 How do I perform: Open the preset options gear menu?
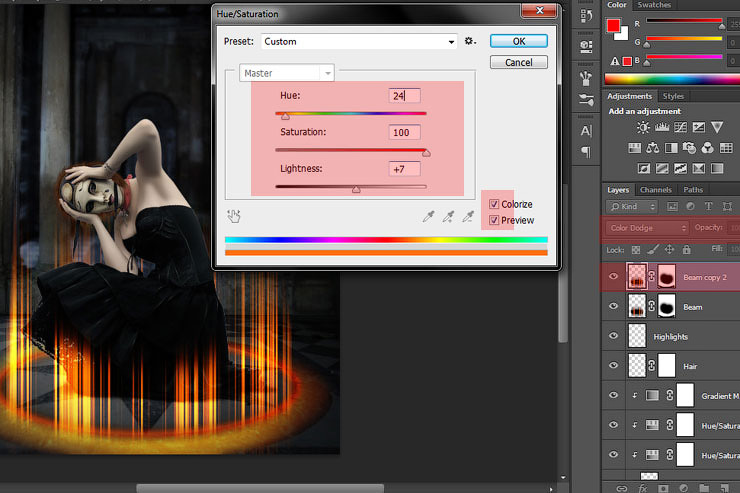(470, 41)
